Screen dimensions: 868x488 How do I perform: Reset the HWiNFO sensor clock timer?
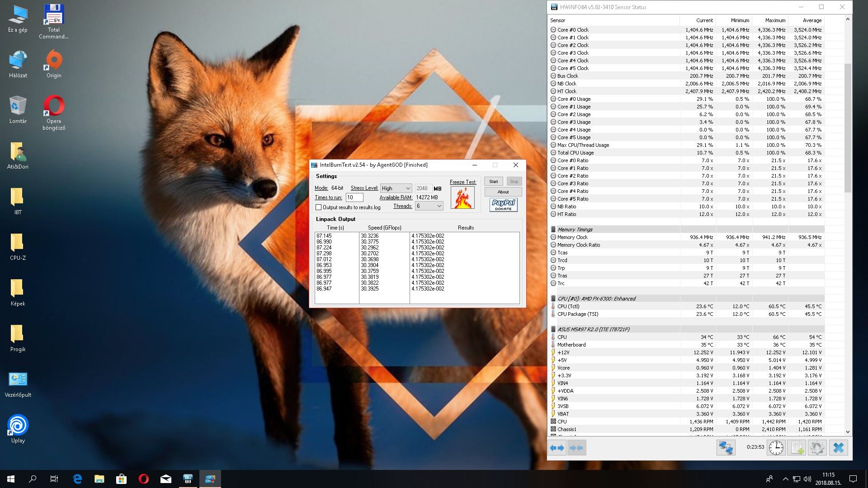tap(776, 448)
